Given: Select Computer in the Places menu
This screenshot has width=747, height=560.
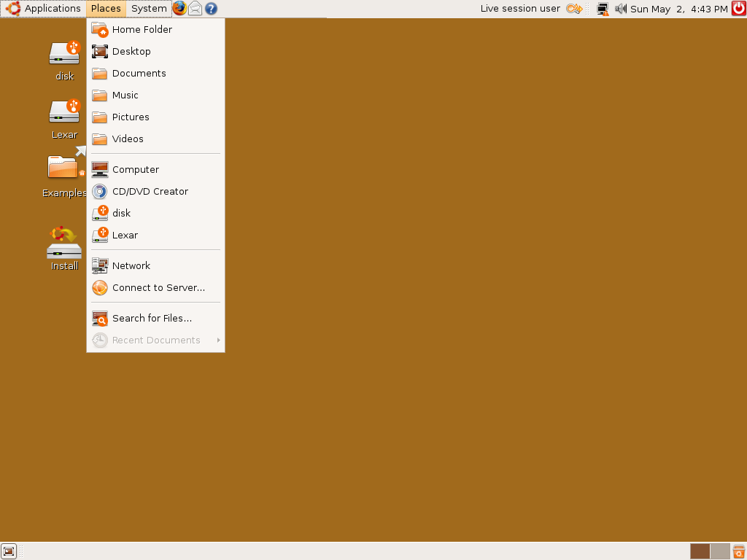Looking at the screenshot, I should (x=156, y=169).
